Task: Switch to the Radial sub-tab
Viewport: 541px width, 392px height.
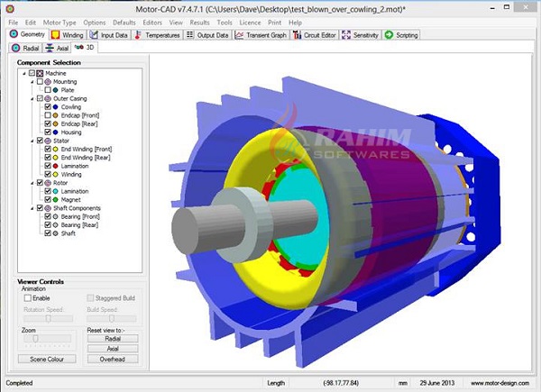Action: (x=25, y=48)
